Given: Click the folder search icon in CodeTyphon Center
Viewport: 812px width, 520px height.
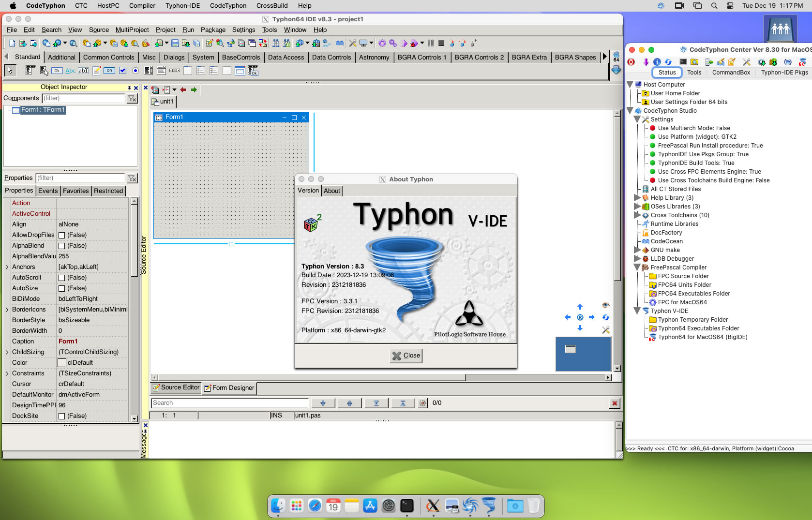Looking at the screenshot, I should [x=694, y=62].
